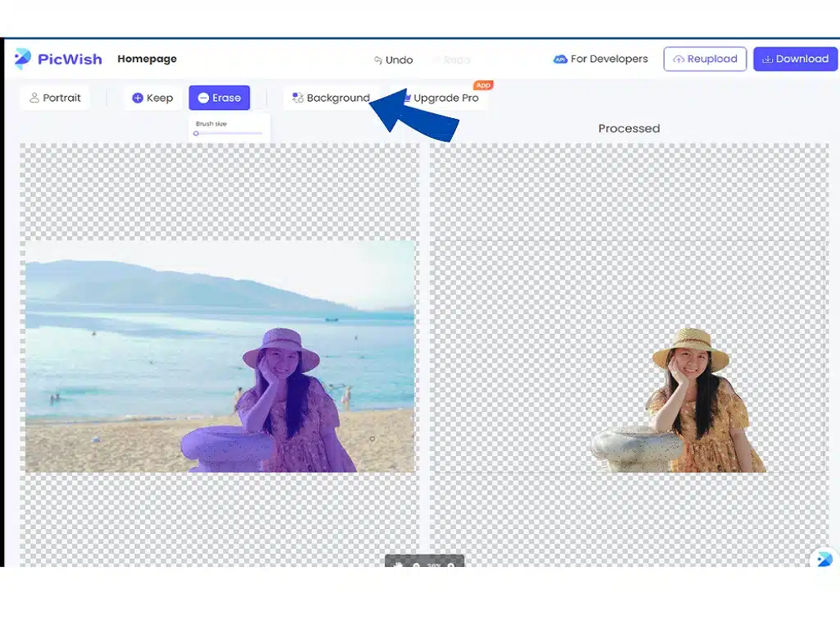
Task: Select the Portrait mode icon
Action: [x=34, y=98]
